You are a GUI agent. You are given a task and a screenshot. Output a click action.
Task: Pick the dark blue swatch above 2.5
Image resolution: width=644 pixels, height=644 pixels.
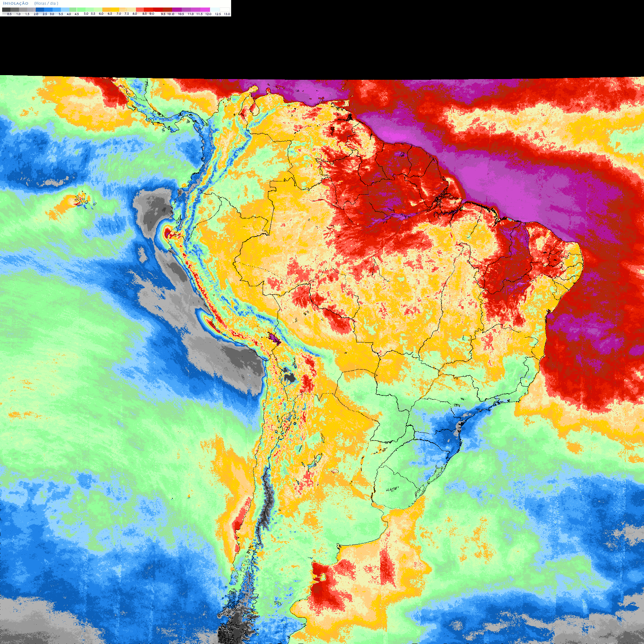(40, 10)
